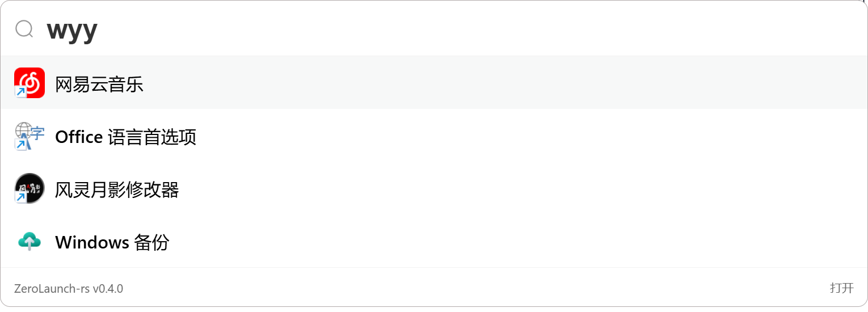Open the Windows 备份 result
Image resolution: width=868 pixels, height=312 pixels.
[x=112, y=243]
